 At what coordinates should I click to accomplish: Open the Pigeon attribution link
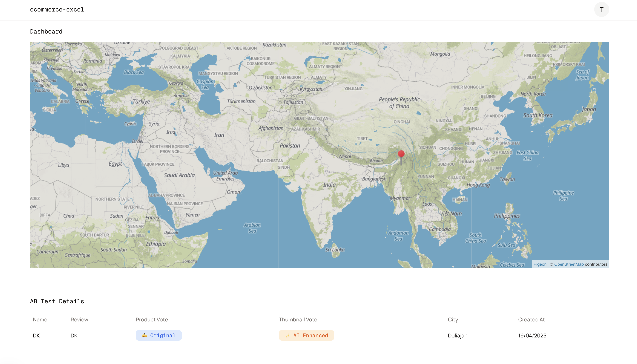click(x=540, y=264)
